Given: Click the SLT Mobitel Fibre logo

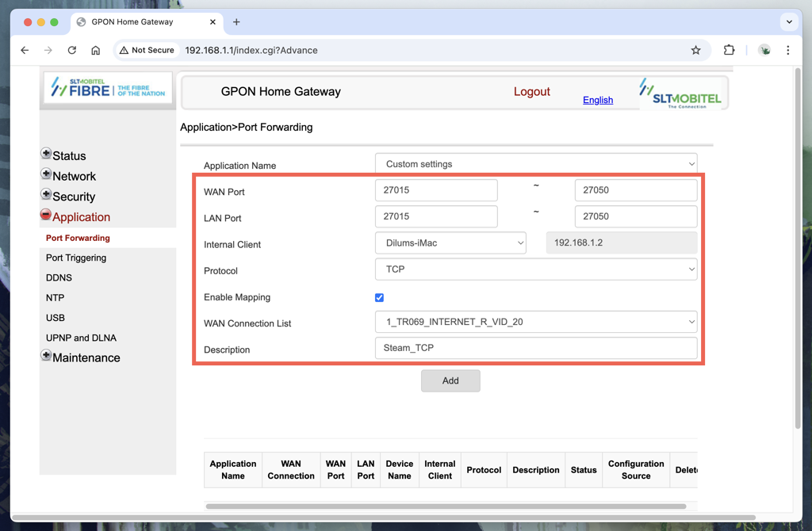Looking at the screenshot, I should [107, 88].
